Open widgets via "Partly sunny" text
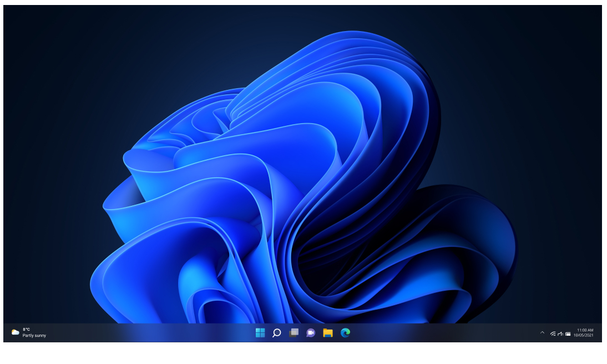Viewport: 607px width, 364px height. (34, 336)
